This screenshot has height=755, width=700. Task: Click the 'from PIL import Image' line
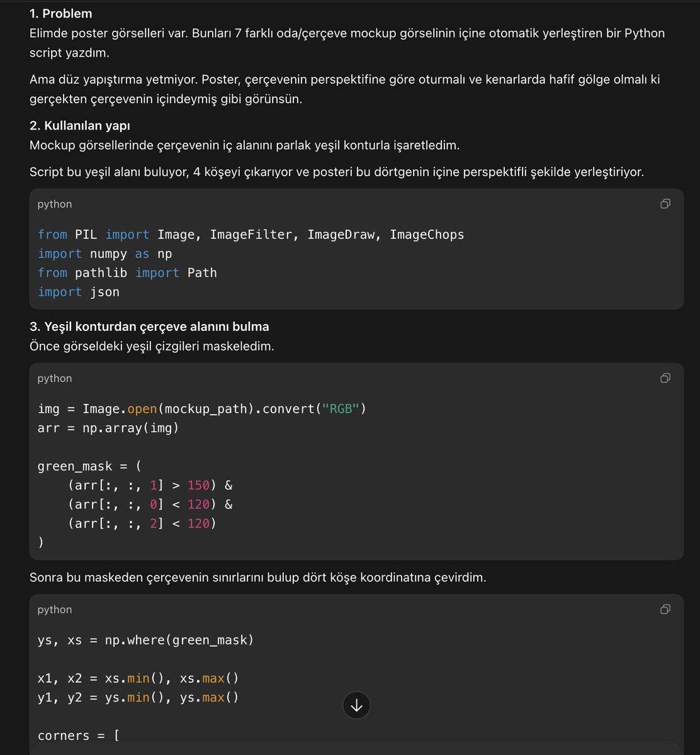(x=251, y=235)
